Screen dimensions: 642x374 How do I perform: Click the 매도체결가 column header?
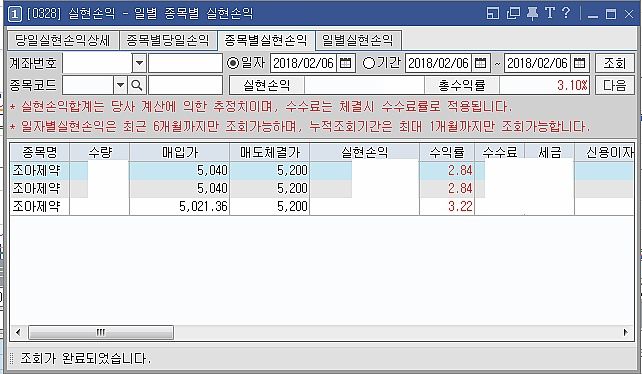(269, 152)
